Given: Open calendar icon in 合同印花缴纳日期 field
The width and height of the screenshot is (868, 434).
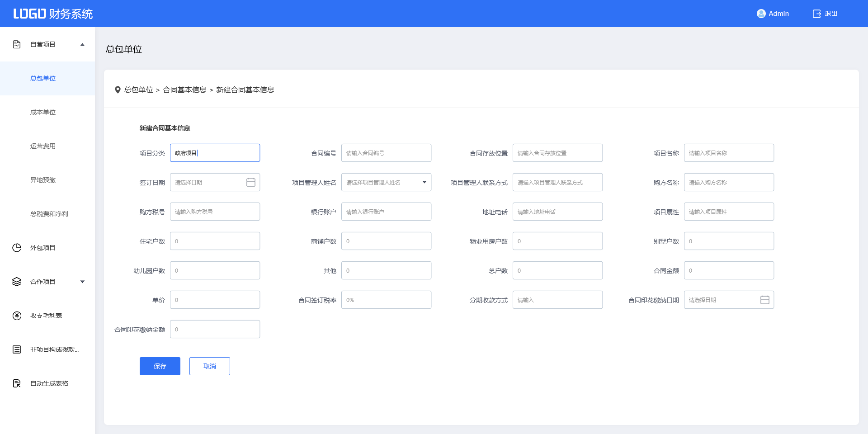Looking at the screenshot, I should (x=764, y=300).
